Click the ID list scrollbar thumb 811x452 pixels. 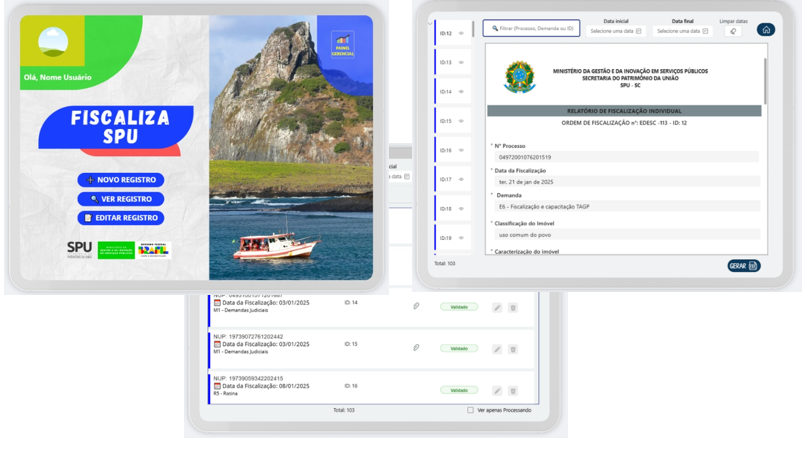coord(473,28)
